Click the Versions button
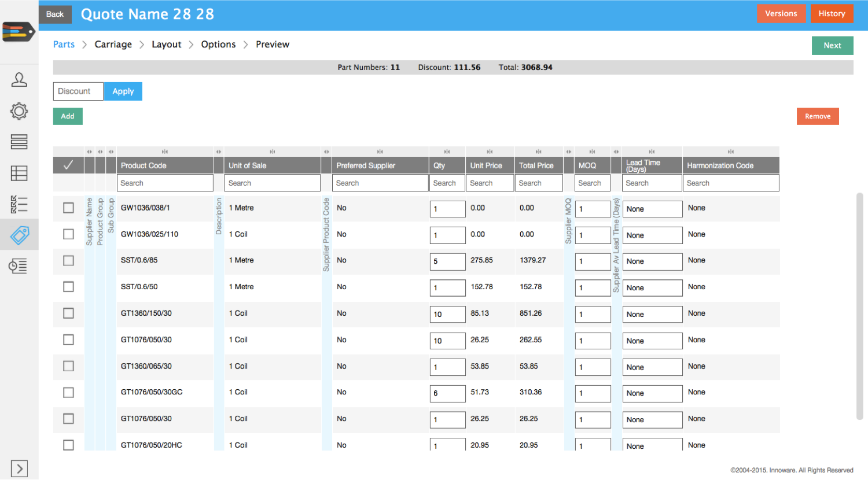 [781, 14]
